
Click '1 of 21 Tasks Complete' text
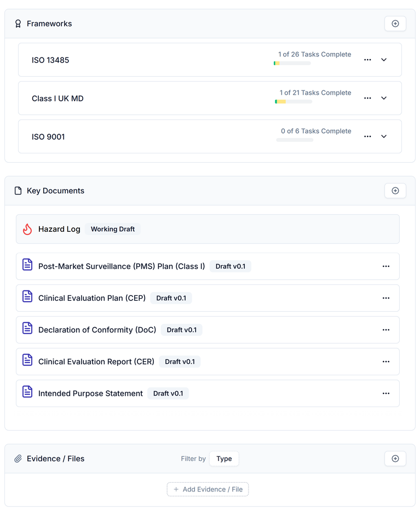[315, 93]
